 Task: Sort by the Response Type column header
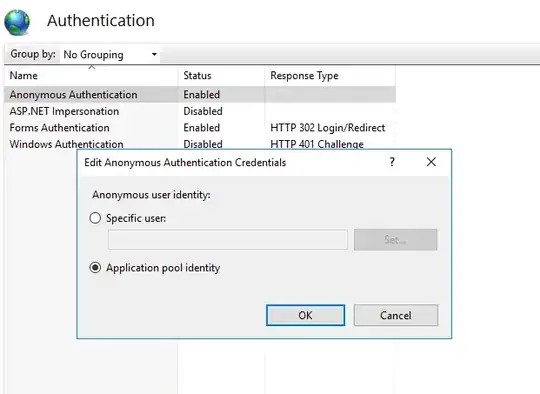(x=330, y=75)
